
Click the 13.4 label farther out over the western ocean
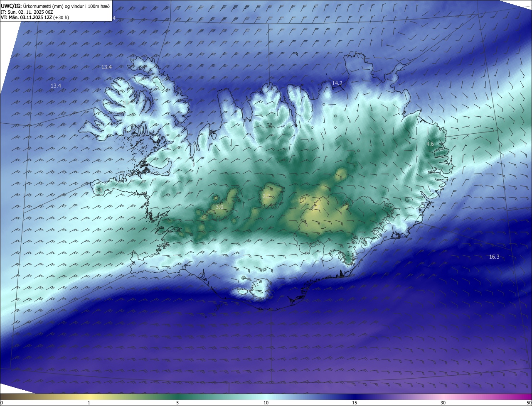pos(56,86)
